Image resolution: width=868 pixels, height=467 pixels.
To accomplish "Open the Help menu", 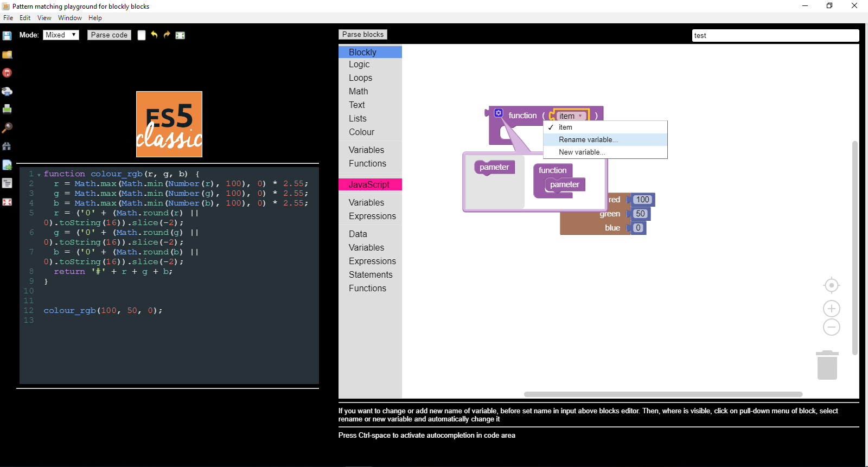I will (95, 18).
